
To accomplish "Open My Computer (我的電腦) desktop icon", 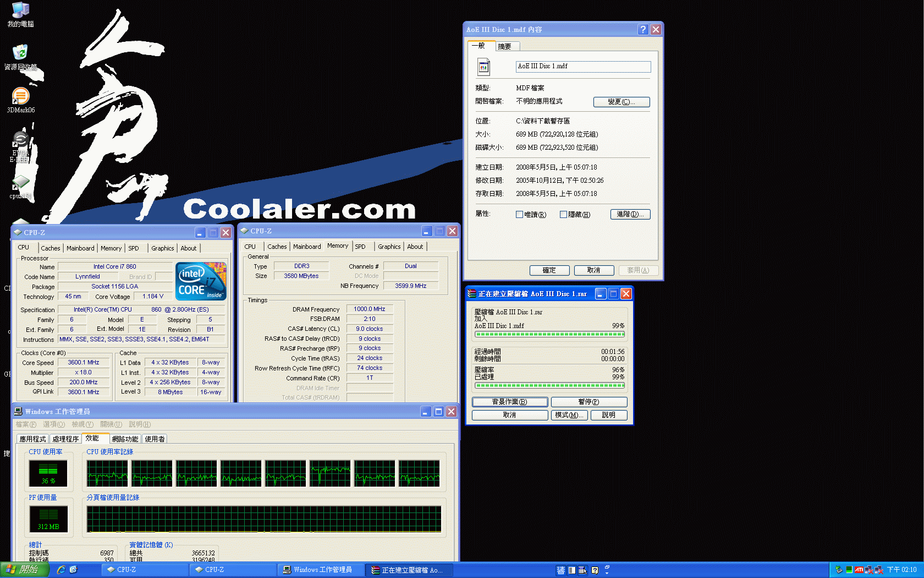I will pyautogui.click(x=20, y=14).
